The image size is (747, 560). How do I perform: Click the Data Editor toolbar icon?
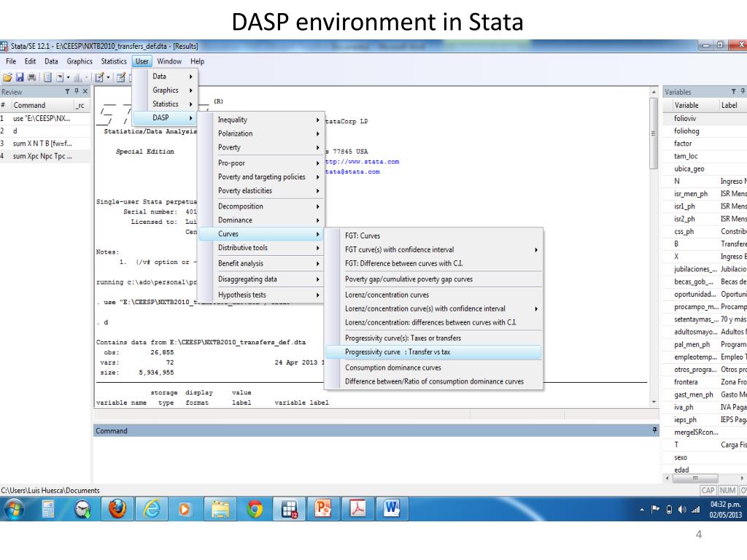[121, 77]
